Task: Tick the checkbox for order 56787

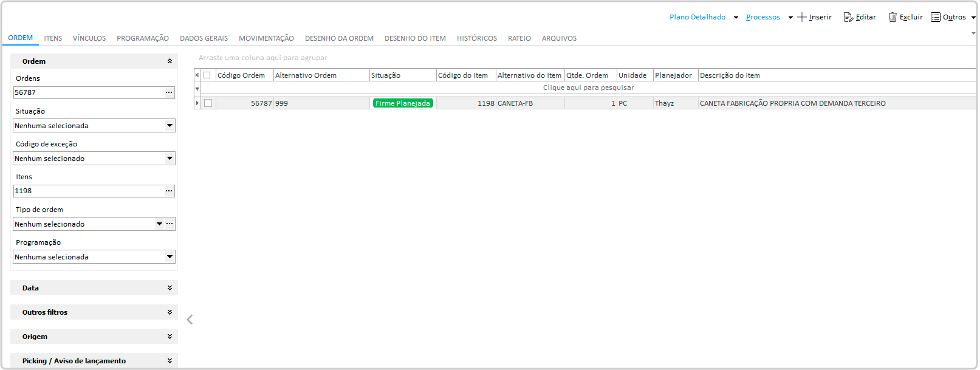Action: [x=208, y=103]
